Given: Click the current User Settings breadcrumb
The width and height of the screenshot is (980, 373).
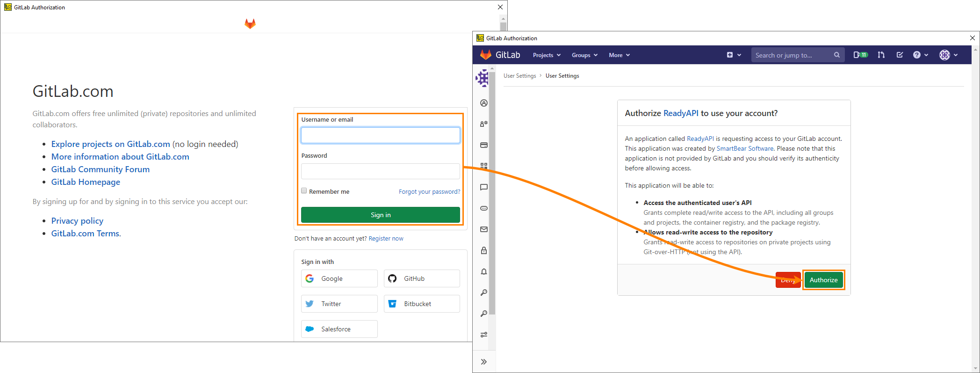Looking at the screenshot, I should pyautogui.click(x=562, y=76).
